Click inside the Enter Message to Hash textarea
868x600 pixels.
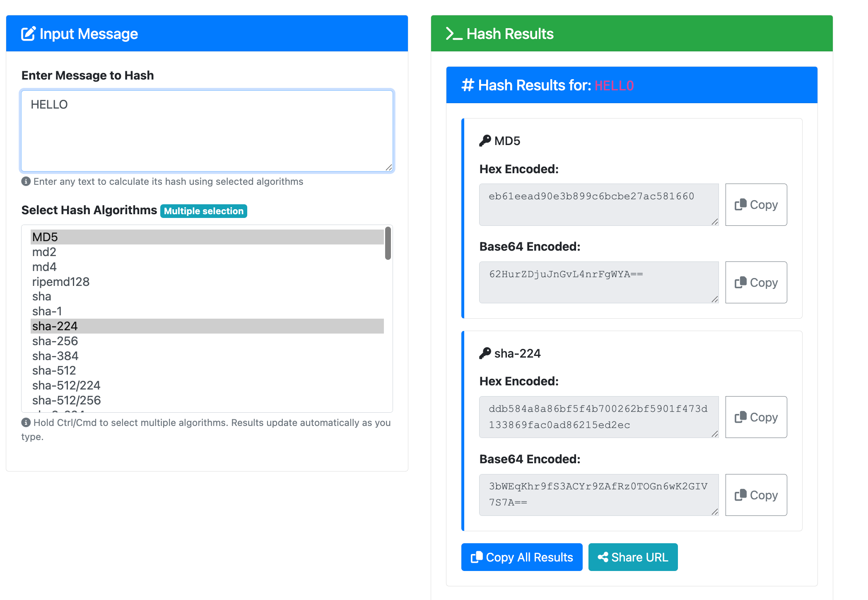207,131
